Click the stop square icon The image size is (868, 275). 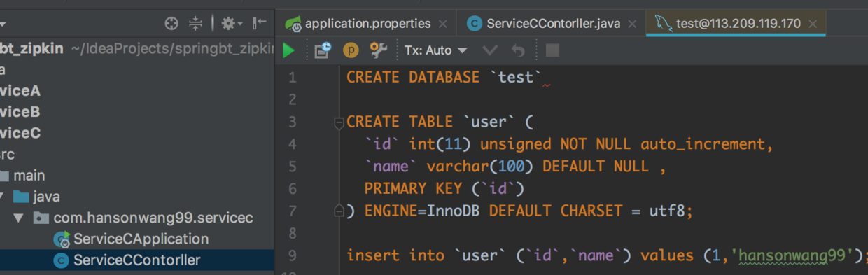point(552,50)
